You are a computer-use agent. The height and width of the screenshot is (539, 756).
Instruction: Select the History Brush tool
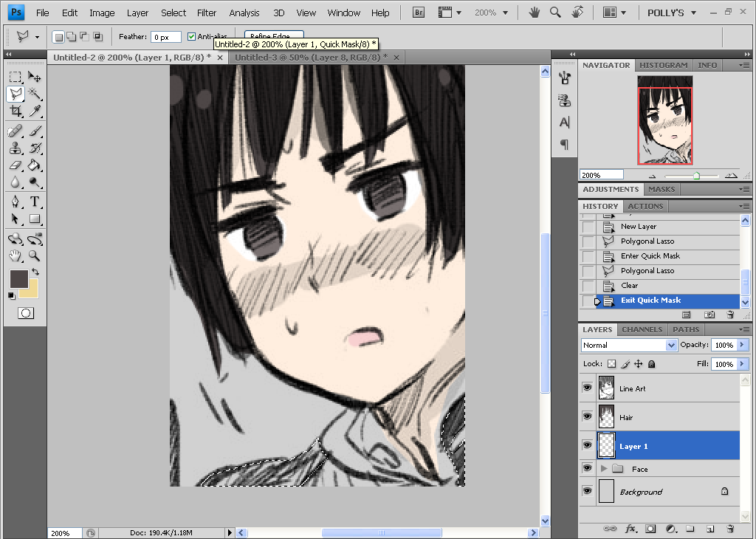34,148
